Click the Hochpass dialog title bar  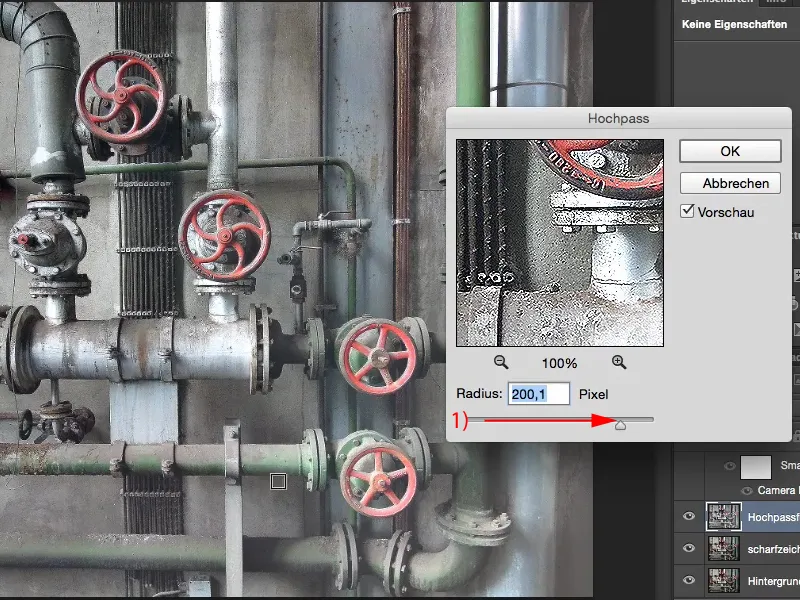tap(618, 118)
